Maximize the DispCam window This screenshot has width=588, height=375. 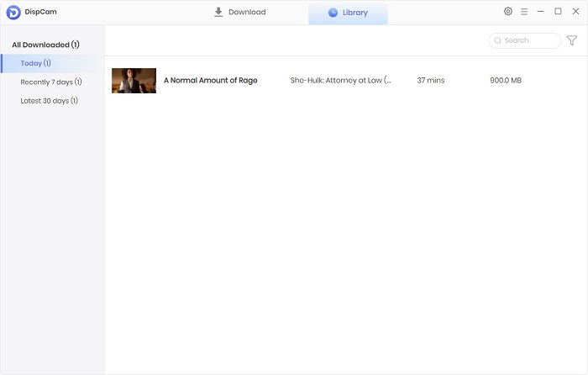(558, 12)
